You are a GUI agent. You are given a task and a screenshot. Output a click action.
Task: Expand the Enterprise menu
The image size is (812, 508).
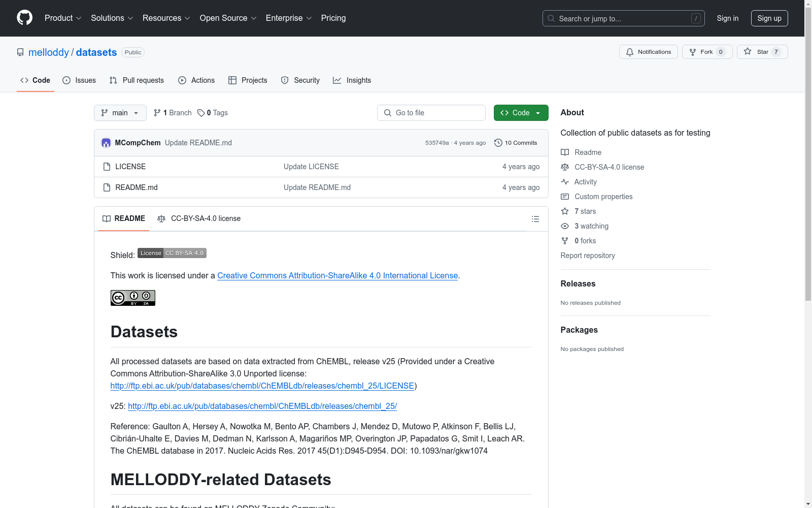[x=289, y=18]
